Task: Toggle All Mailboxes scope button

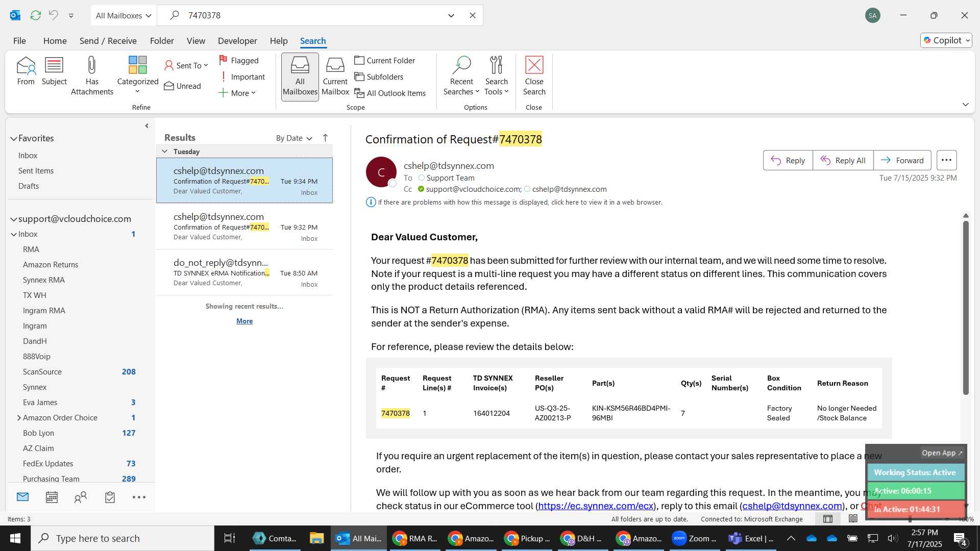Action: coord(300,77)
